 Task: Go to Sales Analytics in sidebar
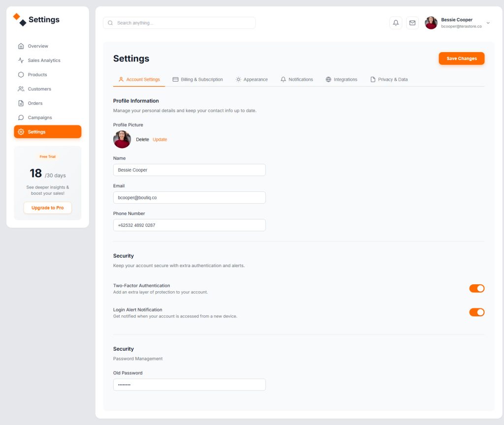pos(48,61)
